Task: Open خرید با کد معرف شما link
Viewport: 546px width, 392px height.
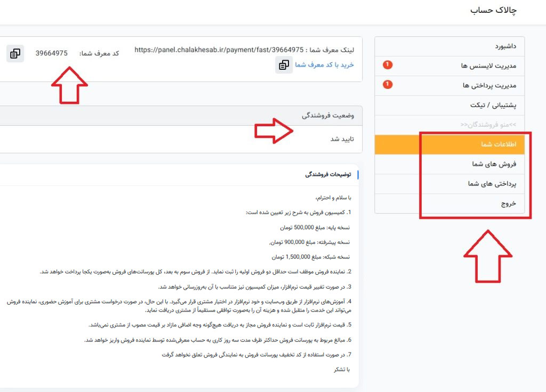Action: pos(324,64)
